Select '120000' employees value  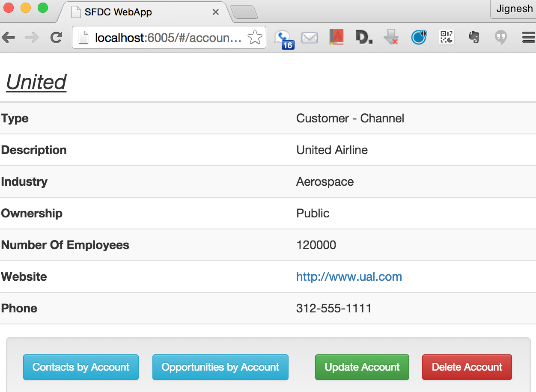coord(316,245)
